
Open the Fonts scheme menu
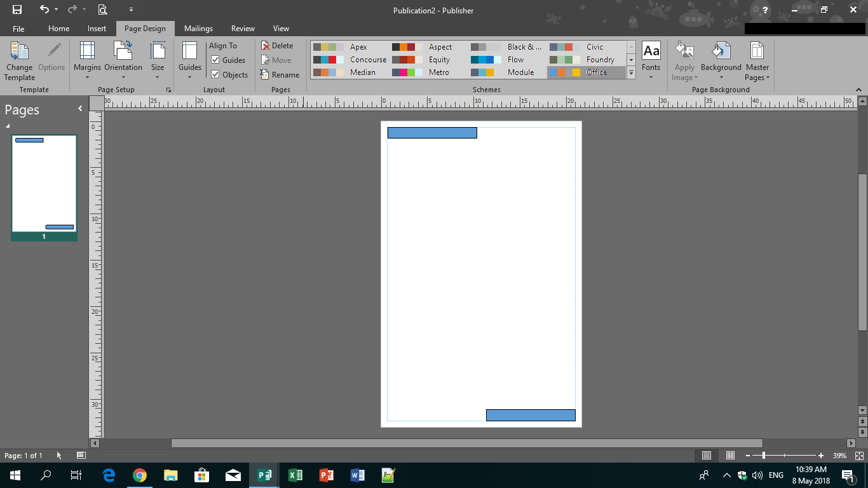click(651, 62)
